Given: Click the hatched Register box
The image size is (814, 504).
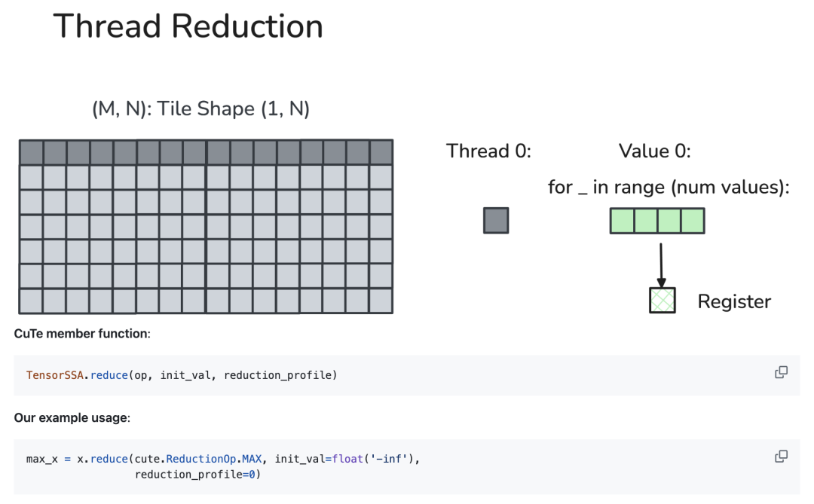Looking at the screenshot, I should pyautogui.click(x=663, y=300).
